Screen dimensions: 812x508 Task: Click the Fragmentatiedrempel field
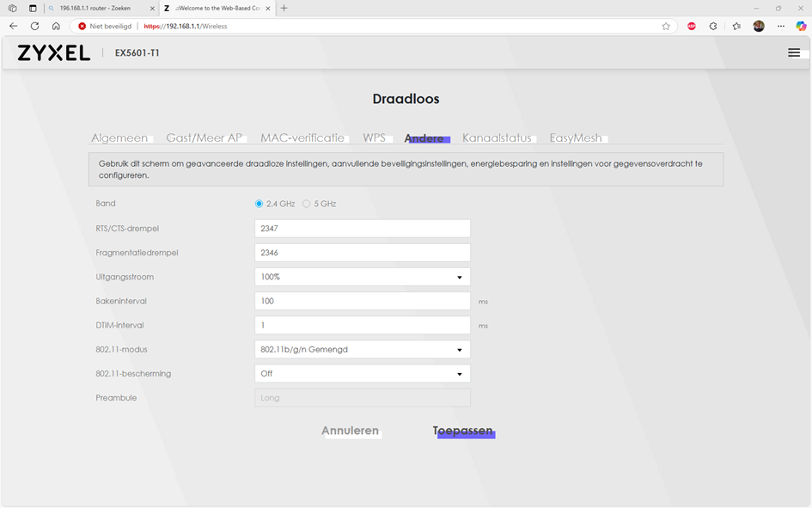(x=363, y=253)
